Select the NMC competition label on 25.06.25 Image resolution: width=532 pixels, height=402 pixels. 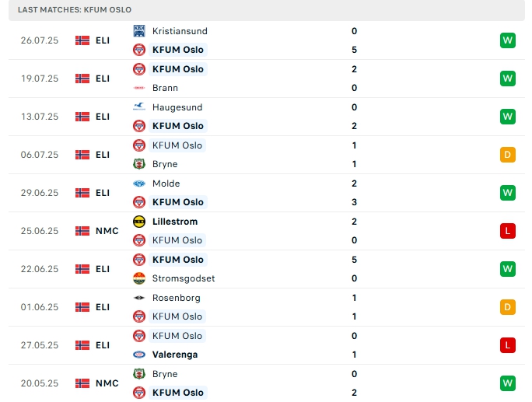(107, 231)
